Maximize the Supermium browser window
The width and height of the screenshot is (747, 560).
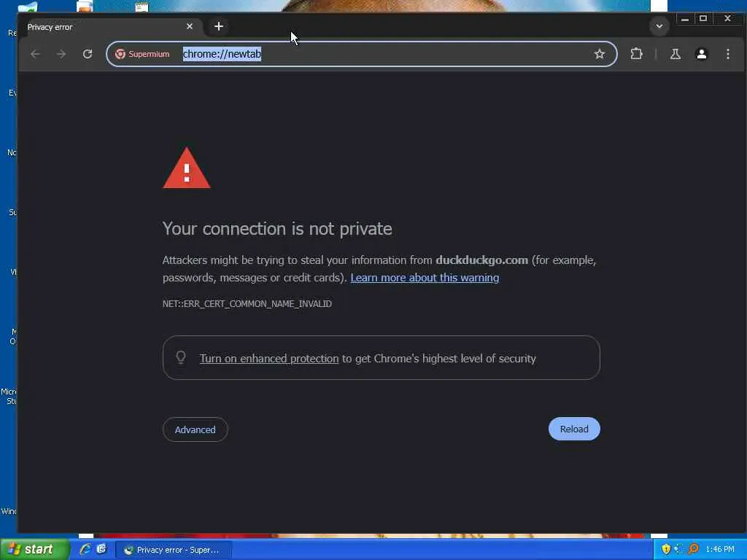tap(703, 18)
